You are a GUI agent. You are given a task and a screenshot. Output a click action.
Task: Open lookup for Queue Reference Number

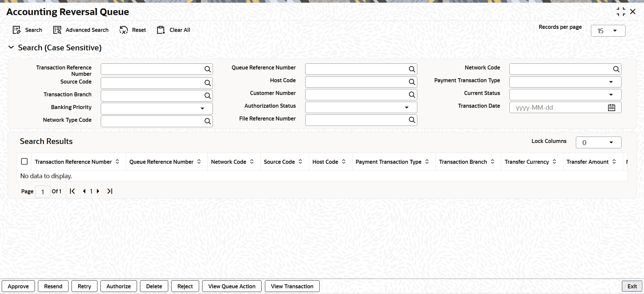[412, 69]
